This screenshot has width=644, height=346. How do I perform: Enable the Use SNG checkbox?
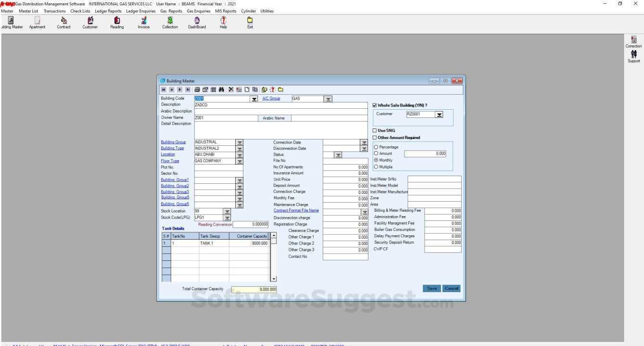(375, 130)
